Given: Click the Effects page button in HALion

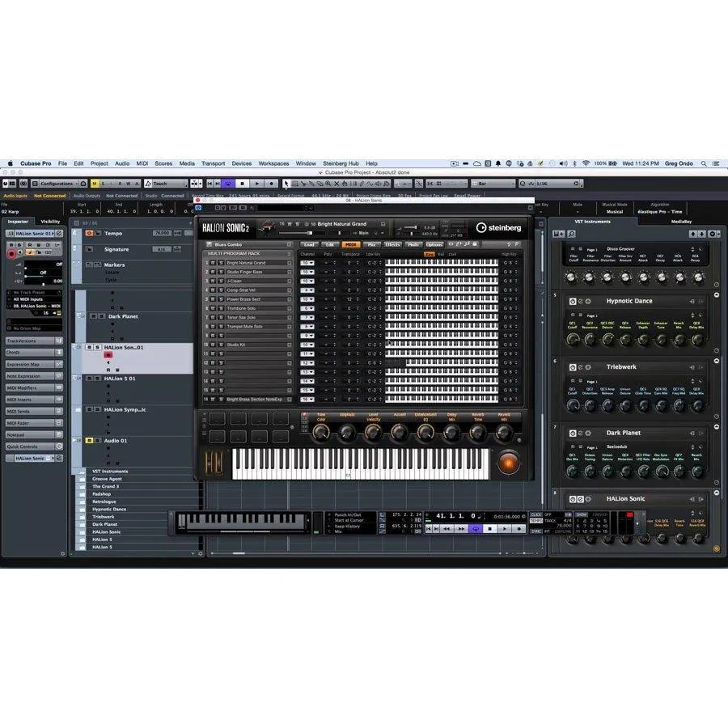Looking at the screenshot, I should [x=392, y=244].
